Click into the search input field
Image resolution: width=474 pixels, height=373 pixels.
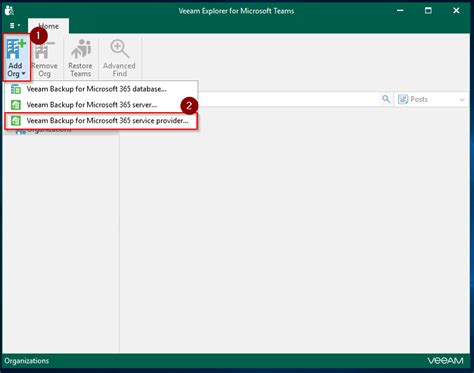288,99
